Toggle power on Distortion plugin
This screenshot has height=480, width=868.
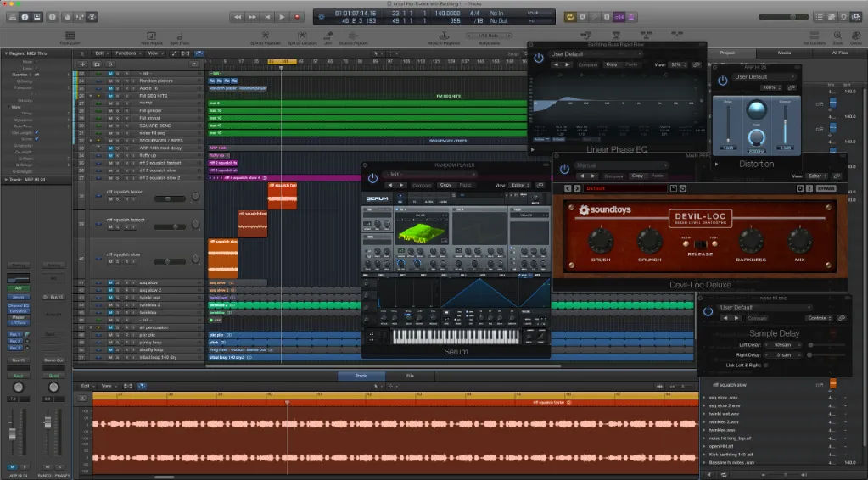click(722, 81)
